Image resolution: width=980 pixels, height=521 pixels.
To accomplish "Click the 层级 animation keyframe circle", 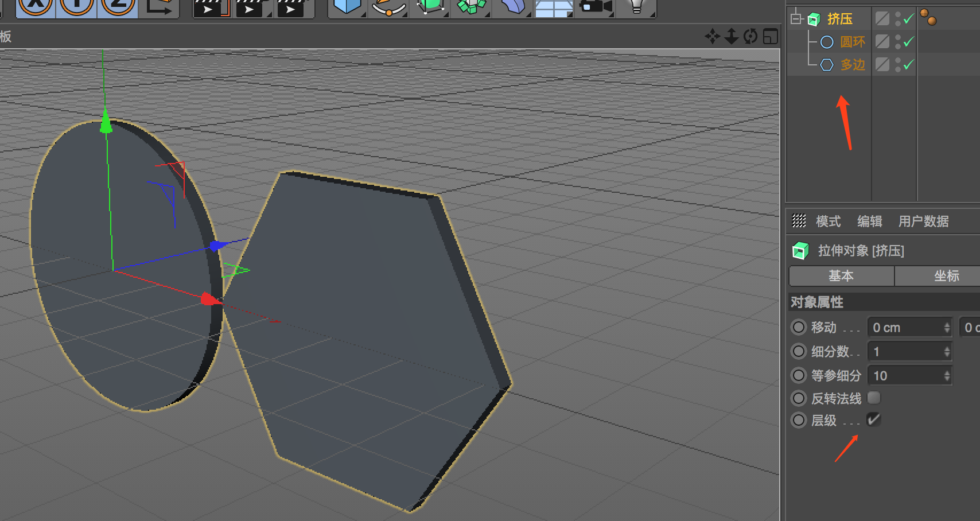I will [799, 420].
